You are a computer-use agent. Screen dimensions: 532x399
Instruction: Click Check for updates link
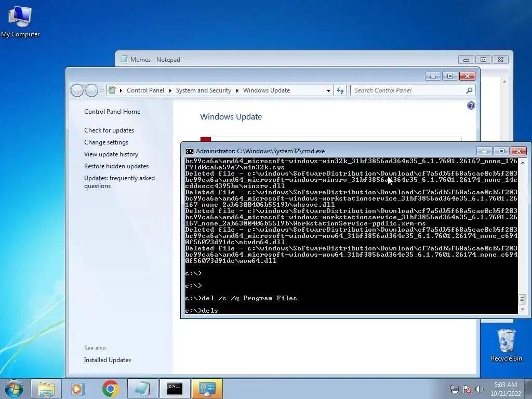109,130
